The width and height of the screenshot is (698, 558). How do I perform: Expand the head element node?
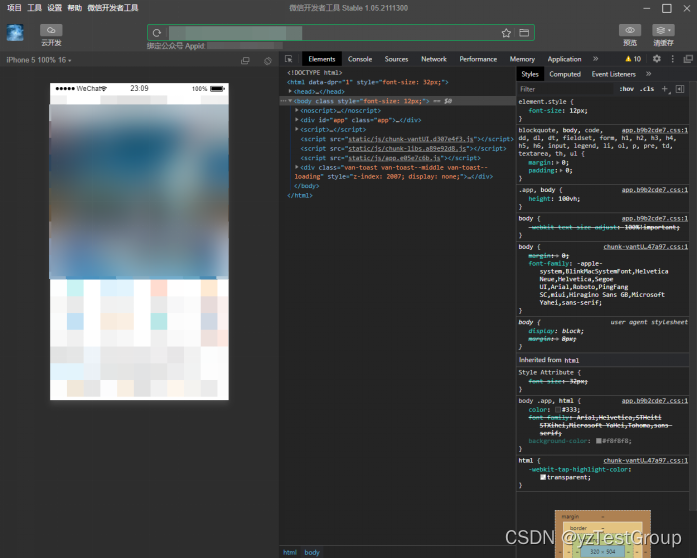290,91
